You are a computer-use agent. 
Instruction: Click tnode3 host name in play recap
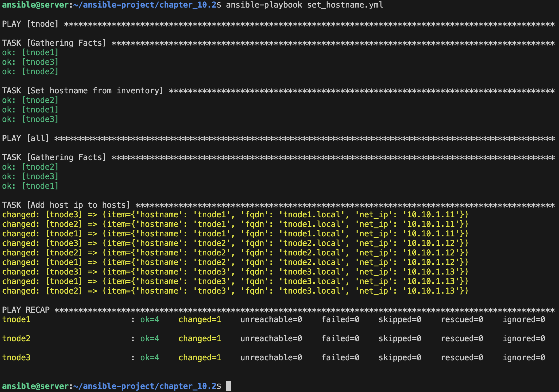16,358
